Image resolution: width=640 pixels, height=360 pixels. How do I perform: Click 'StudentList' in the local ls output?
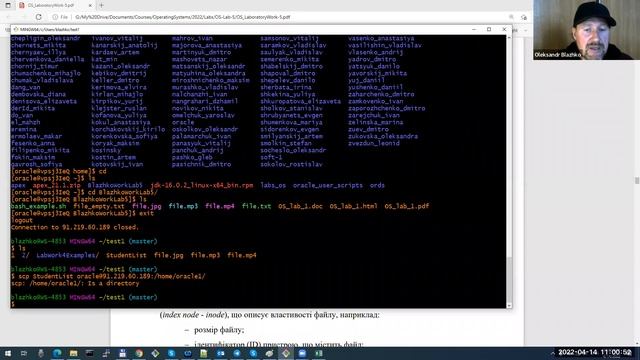coord(126,256)
